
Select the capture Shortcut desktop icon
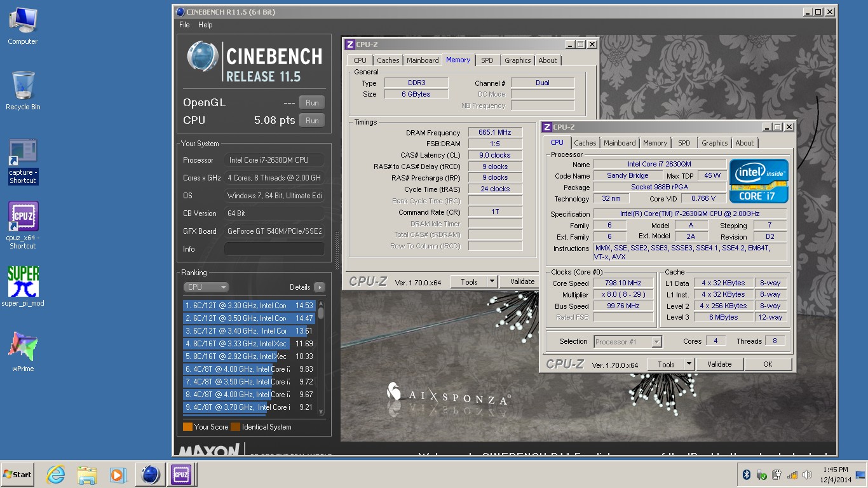point(23,162)
